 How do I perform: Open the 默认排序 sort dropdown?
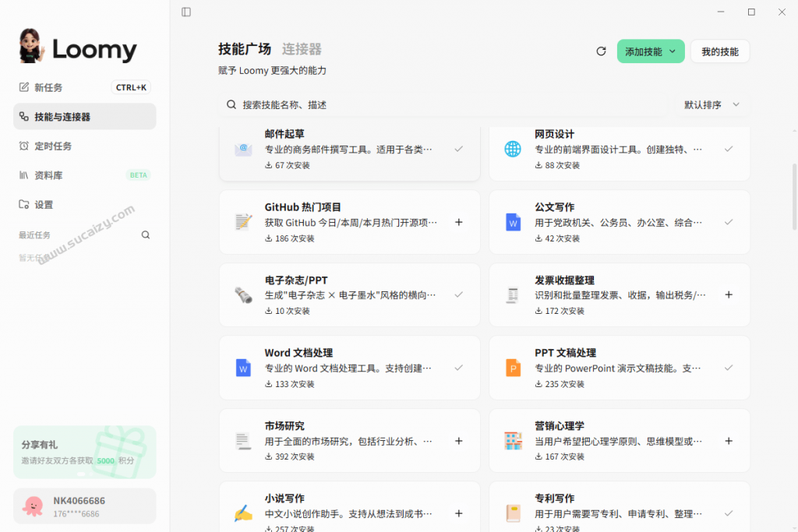(x=711, y=105)
